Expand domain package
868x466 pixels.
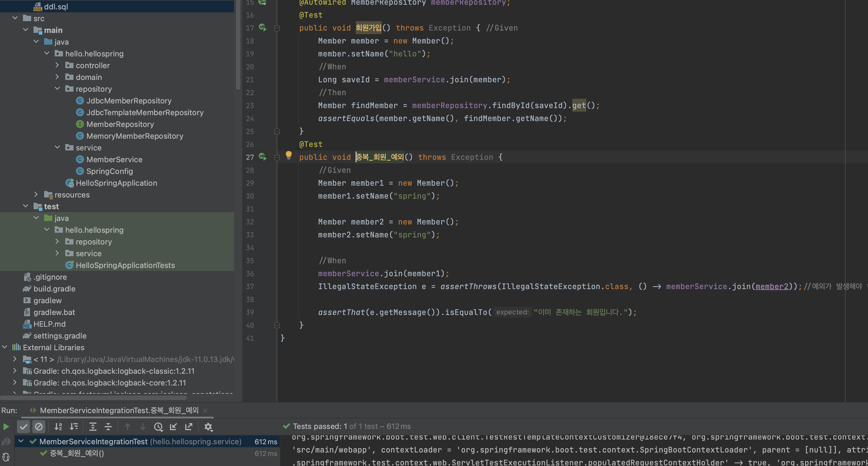57,77
